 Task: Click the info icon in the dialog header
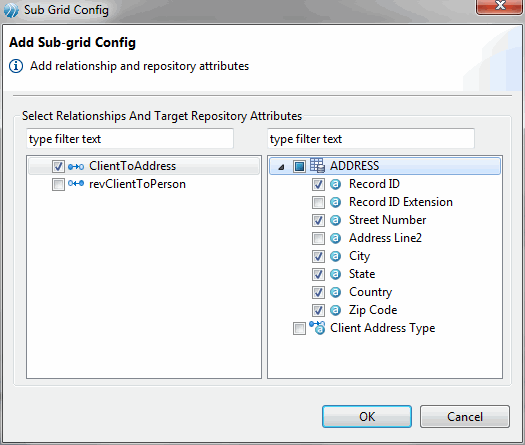pyautogui.click(x=16, y=66)
